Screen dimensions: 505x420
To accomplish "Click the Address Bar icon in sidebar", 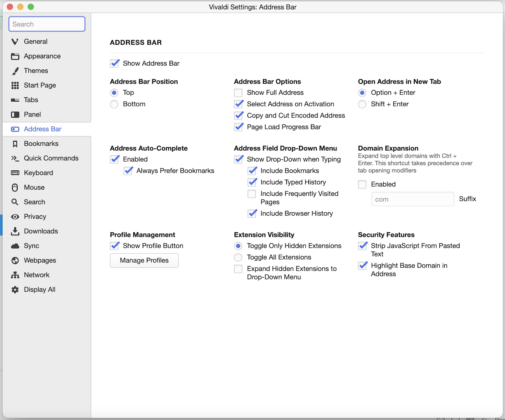I will click(x=15, y=129).
